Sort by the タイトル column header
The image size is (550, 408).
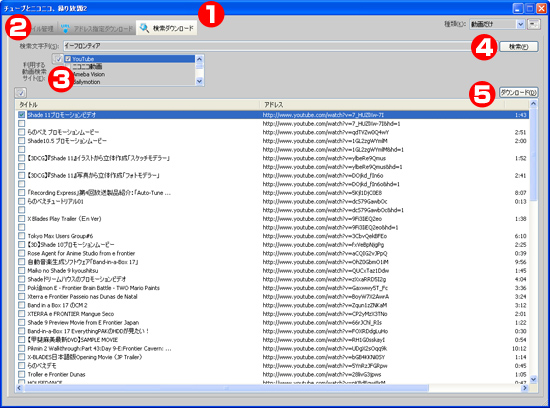coord(138,105)
